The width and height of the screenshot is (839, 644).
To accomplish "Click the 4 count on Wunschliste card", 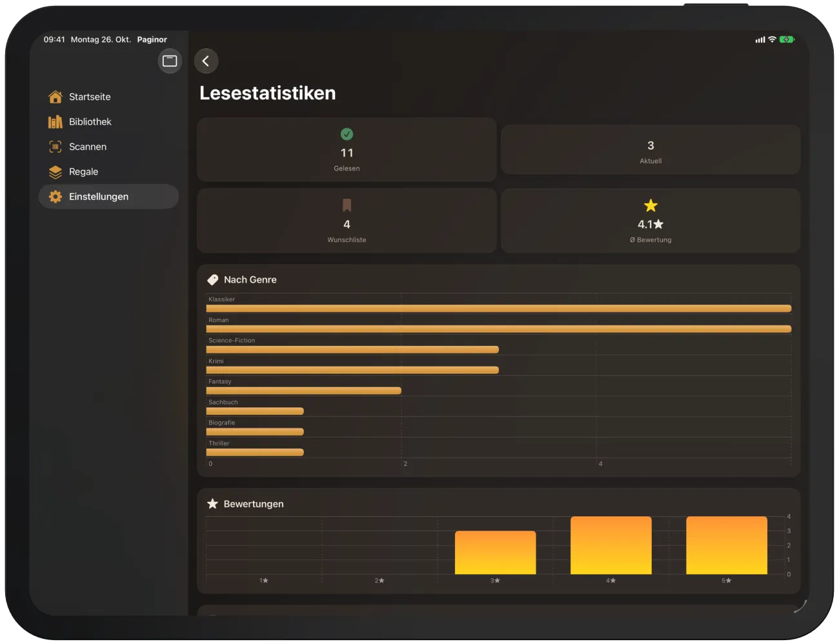I will [x=347, y=225].
